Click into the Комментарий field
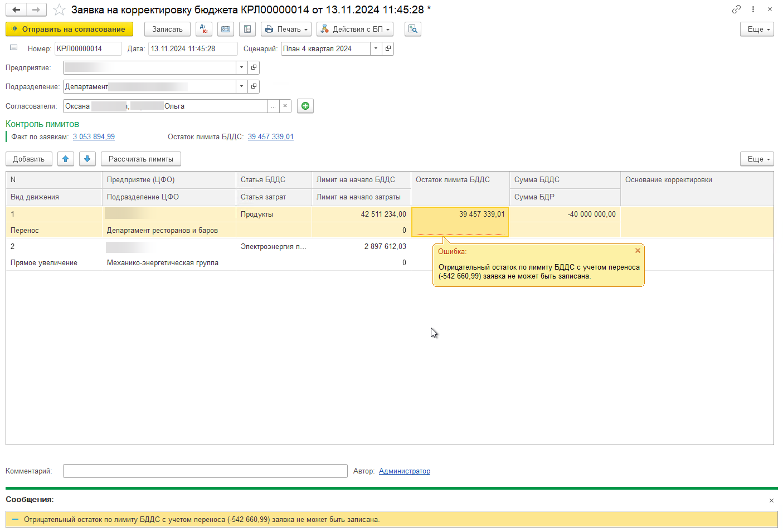 (x=205, y=471)
